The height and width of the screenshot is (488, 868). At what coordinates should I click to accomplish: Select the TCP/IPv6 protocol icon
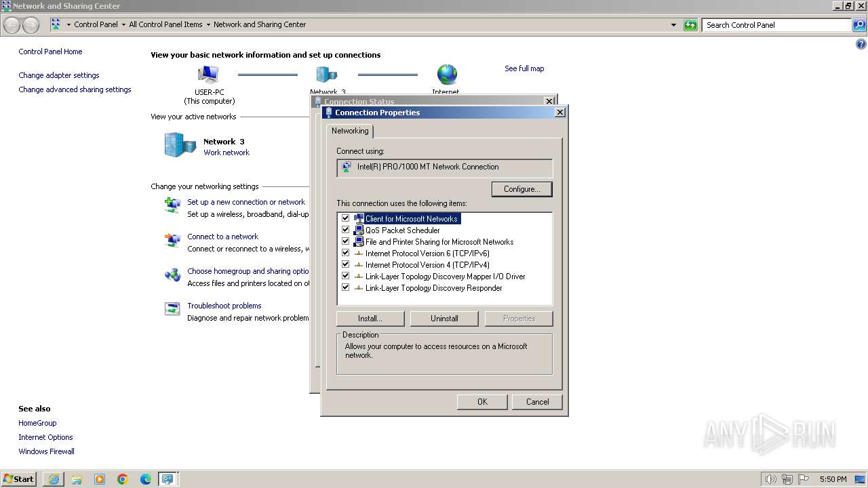click(x=359, y=253)
